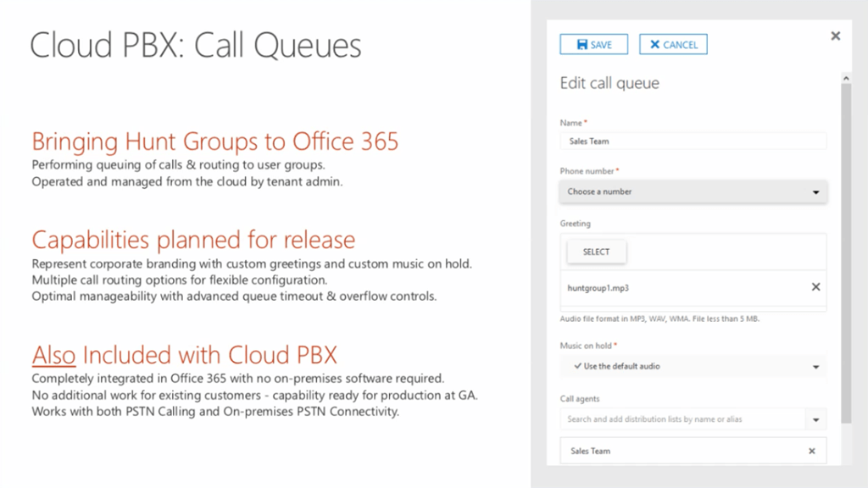Click the Capabilities planned for release heading

click(193, 239)
